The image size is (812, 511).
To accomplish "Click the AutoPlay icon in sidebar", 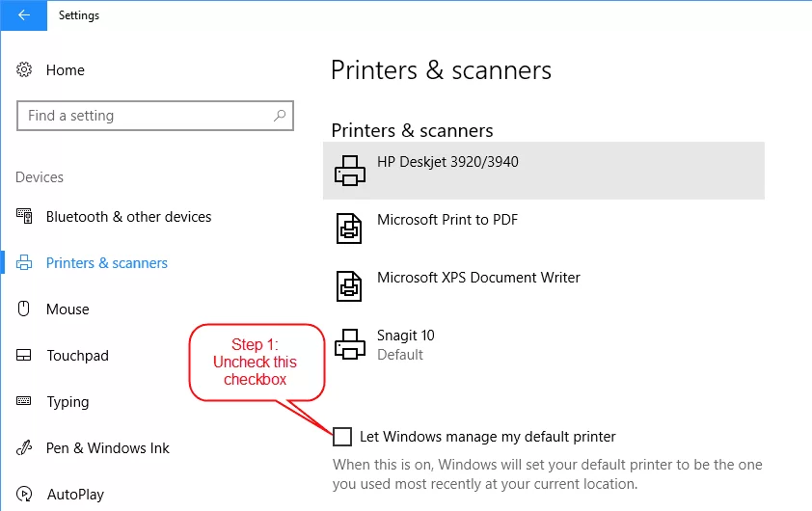I will [24, 494].
